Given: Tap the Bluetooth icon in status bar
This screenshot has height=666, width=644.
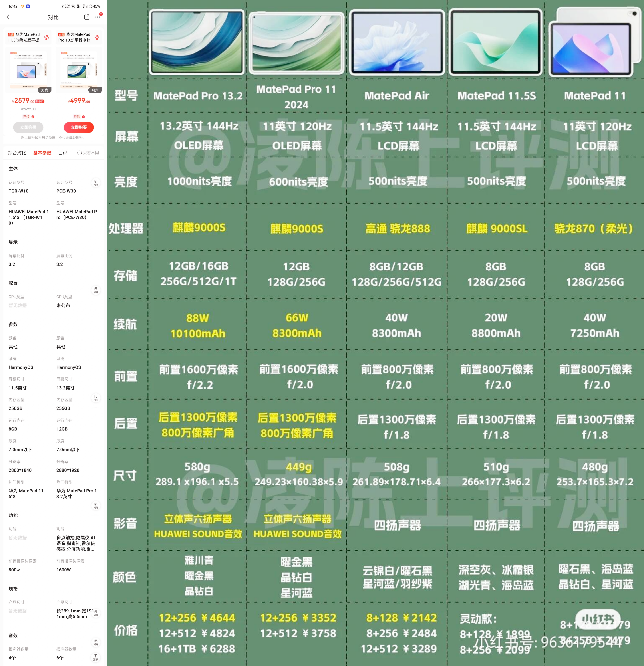Looking at the screenshot, I should tap(62, 6).
